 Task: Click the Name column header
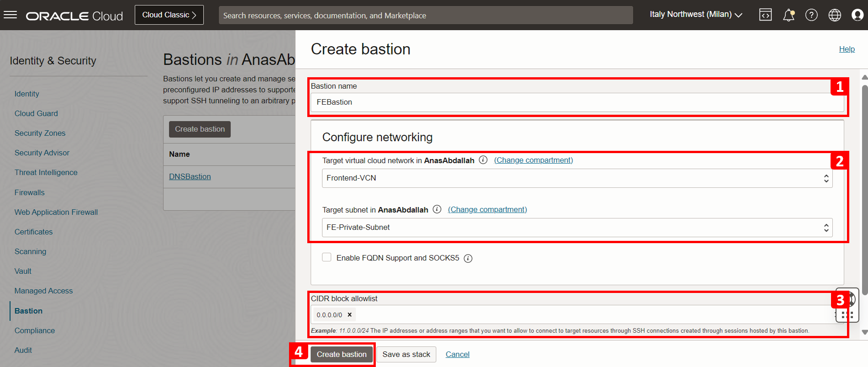click(179, 154)
